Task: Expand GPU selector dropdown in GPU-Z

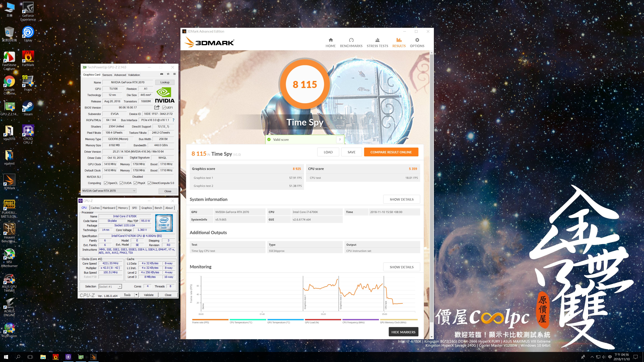Action: (x=134, y=191)
